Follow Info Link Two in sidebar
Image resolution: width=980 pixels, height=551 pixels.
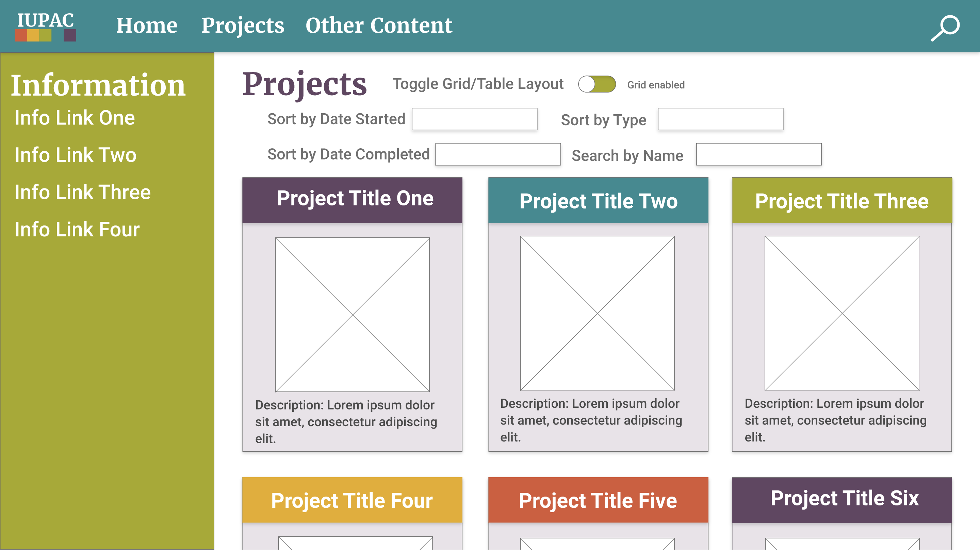pyautogui.click(x=75, y=155)
